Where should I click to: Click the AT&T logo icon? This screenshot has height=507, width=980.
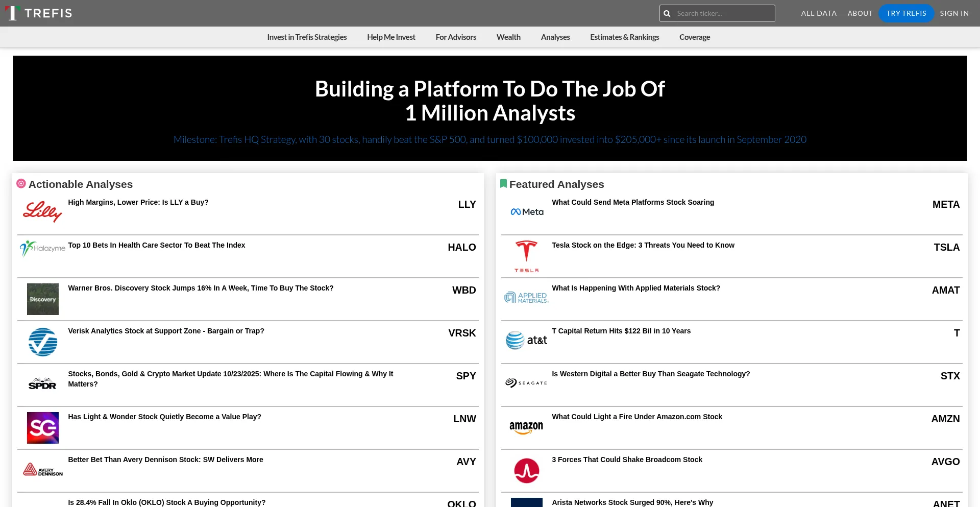[526, 340]
